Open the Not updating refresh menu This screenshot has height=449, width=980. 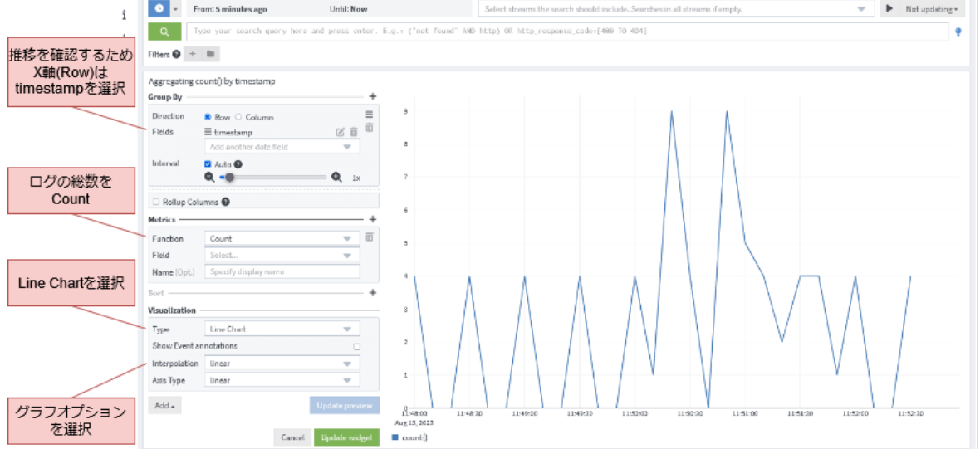click(x=931, y=8)
